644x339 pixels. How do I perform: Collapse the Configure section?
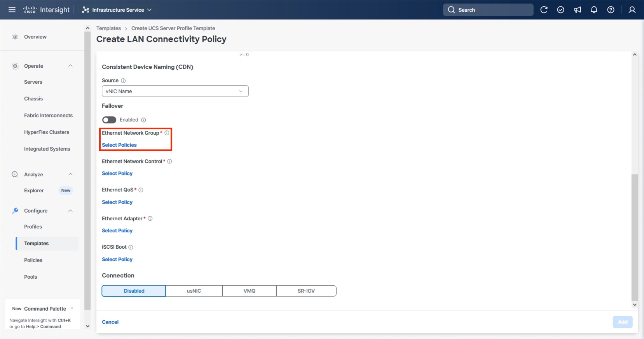[x=70, y=211]
